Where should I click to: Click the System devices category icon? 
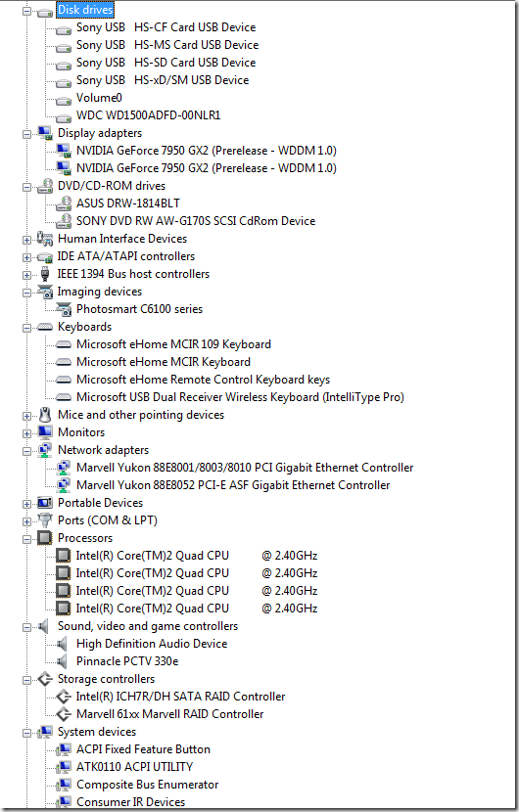click(45, 732)
